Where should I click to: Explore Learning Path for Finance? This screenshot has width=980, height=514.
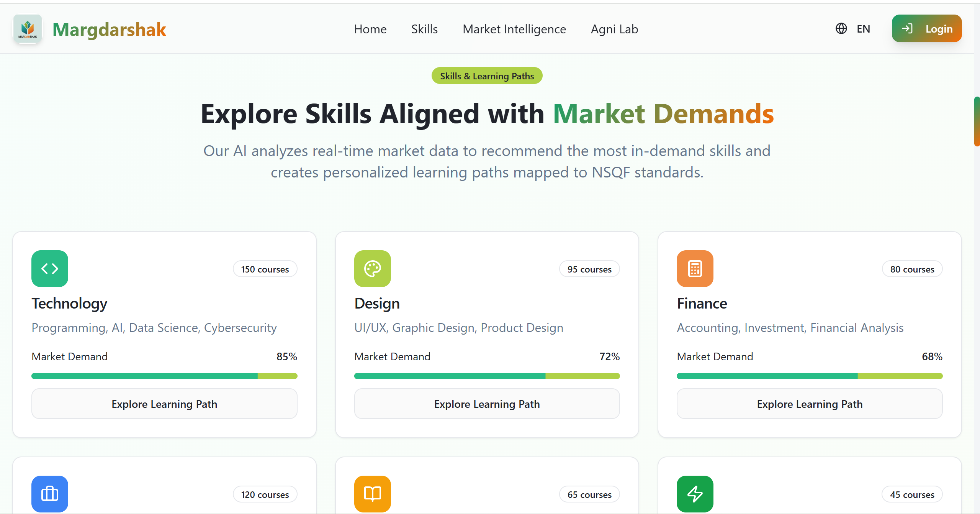(x=810, y=404)
